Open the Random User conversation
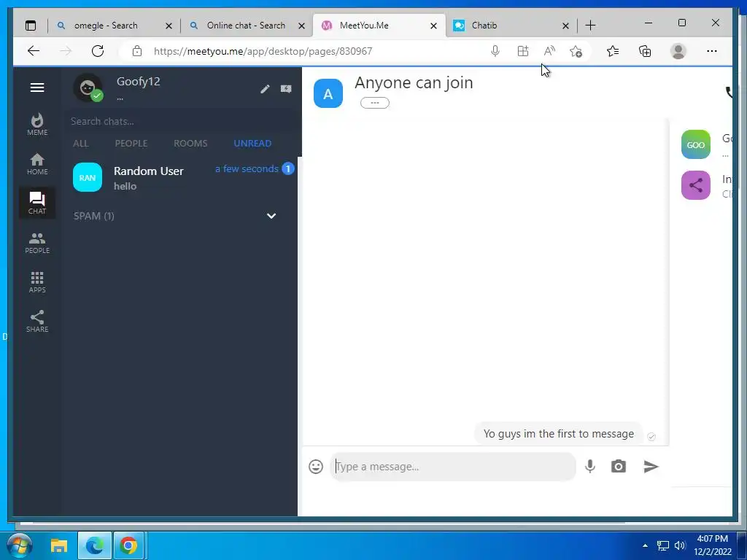The height and width of the screenshot is (560, 747). pyautogui.click(x=181, y=178)
